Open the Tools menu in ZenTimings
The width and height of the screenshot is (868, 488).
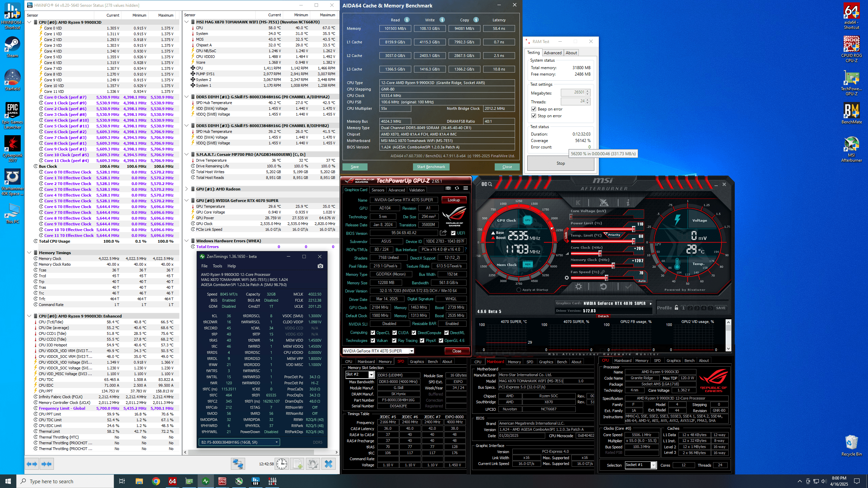pos(217,266)
